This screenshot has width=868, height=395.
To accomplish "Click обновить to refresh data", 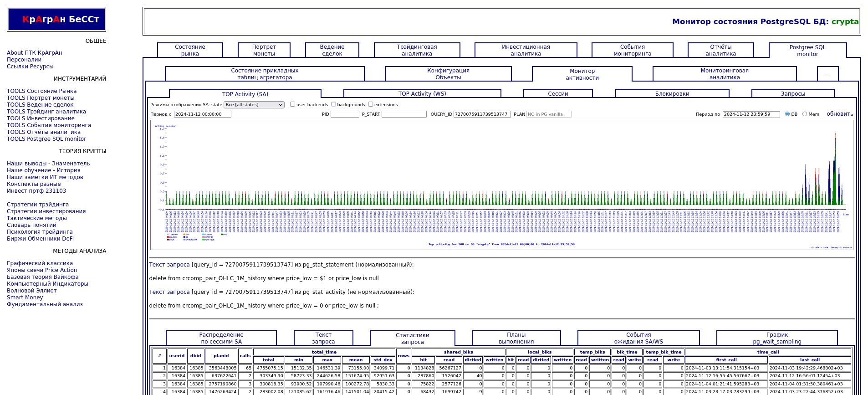I will 839,114.
